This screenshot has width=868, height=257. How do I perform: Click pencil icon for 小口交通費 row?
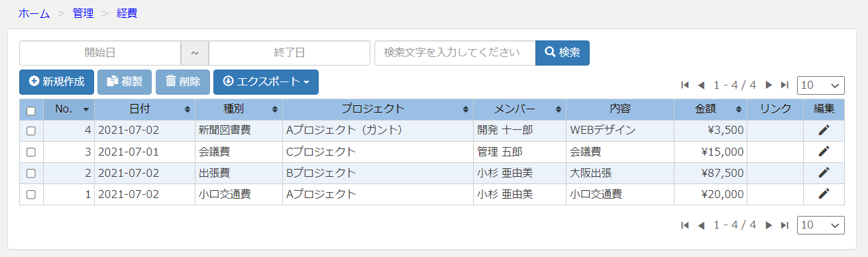(x=824, y=193)
